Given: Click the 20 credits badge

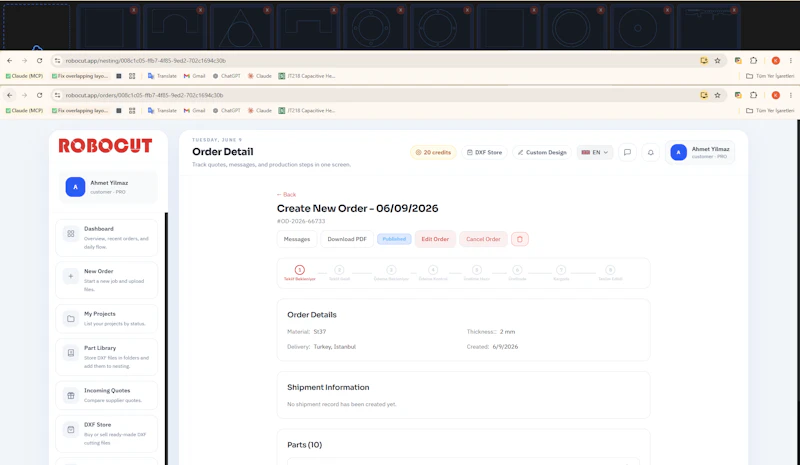Looking at the screenshot, I should 433,152.
